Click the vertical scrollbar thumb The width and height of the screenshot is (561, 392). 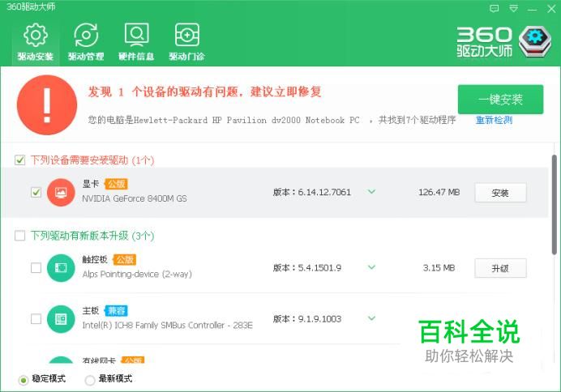[x=554, y=204]
